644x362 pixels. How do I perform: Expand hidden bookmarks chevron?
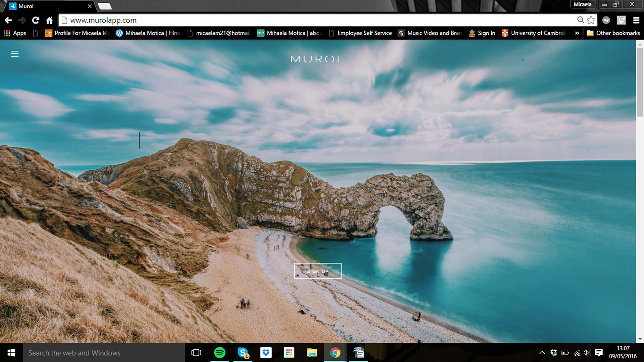tap(577, 33)
